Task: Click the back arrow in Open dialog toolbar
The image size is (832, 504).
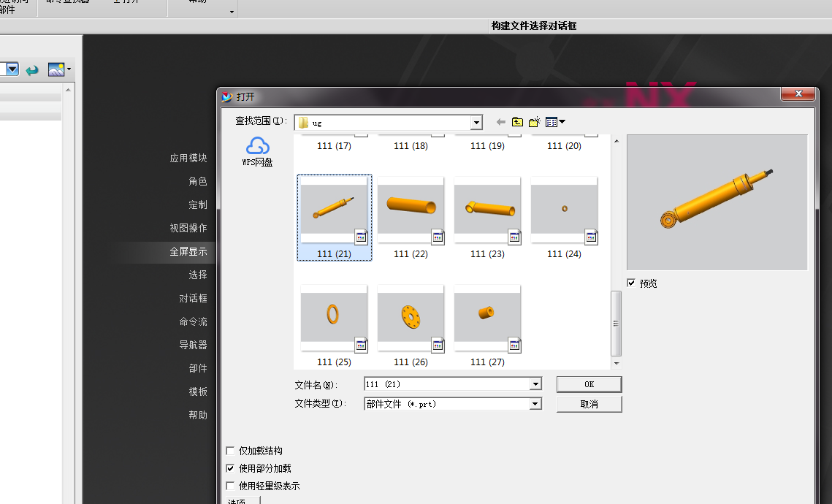Action: coord(500,122)
